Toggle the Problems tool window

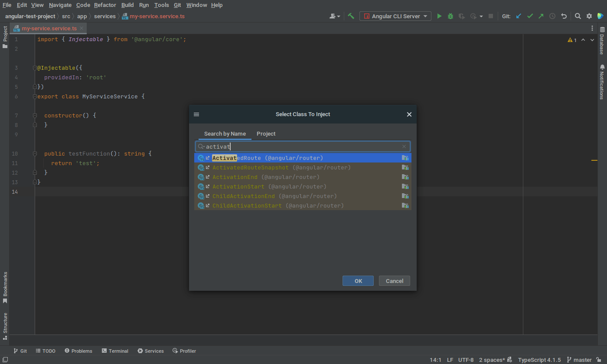click(x=78, y=351)
